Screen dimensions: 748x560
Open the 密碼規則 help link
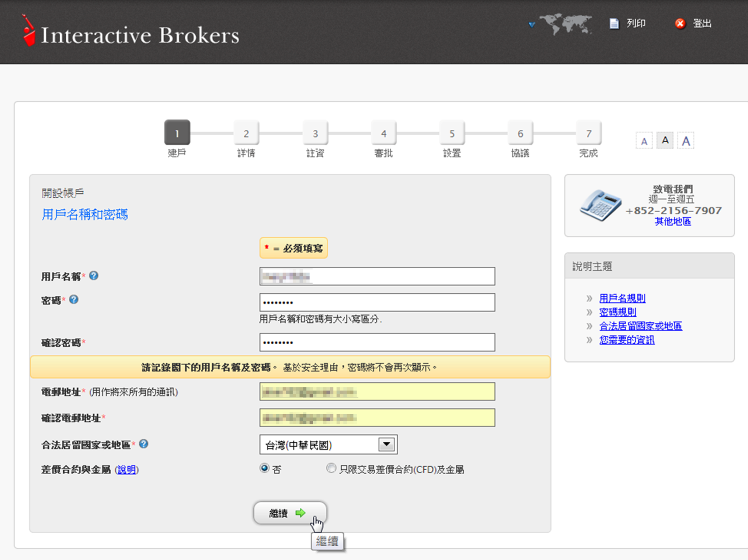point(618,312)
